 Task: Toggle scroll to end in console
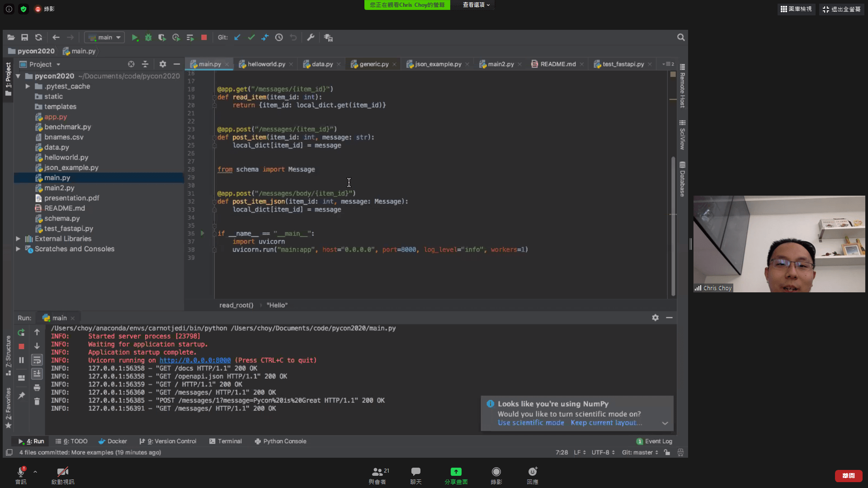37,374
